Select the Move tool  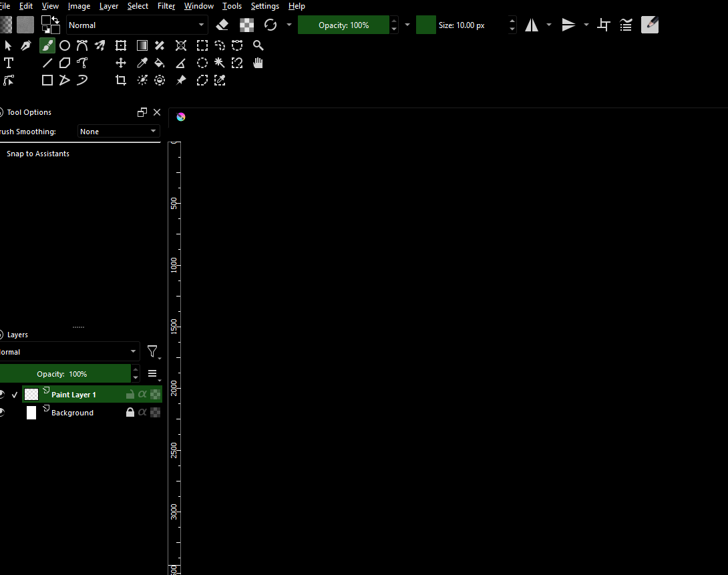point(121,63)
